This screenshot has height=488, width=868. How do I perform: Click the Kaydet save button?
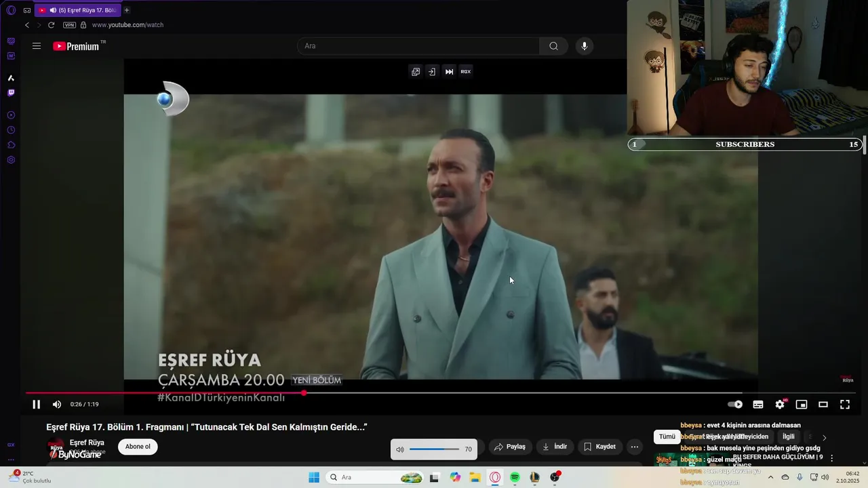coord(600,447)
